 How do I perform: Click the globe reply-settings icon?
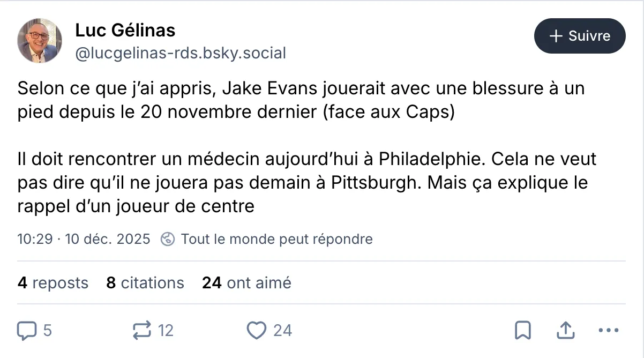point(168,238)
